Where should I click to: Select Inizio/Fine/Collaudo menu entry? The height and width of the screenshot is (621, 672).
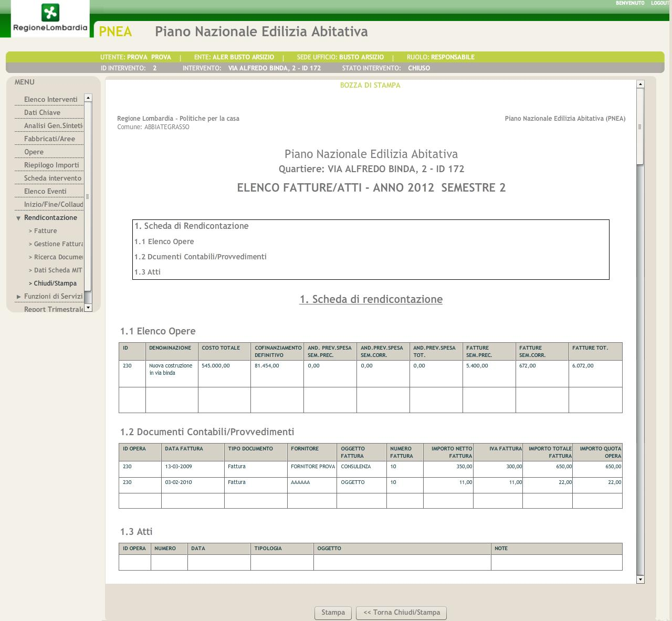coord(54,204)
